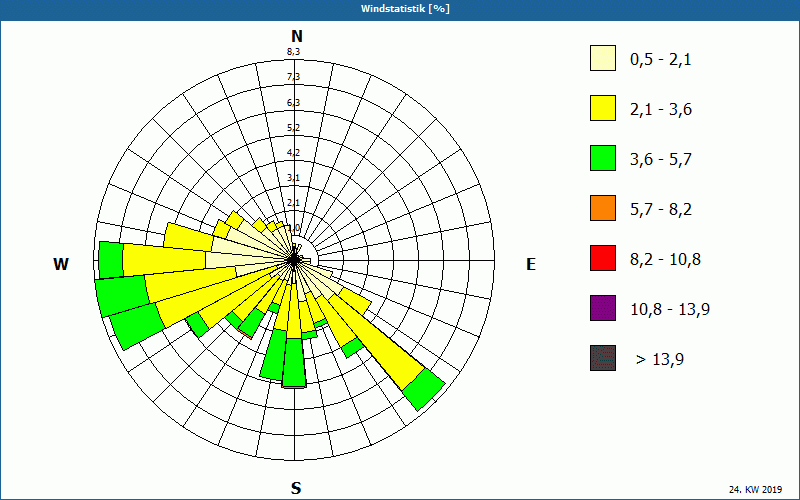Click the 3,1 axis scale label

[293, 178]
